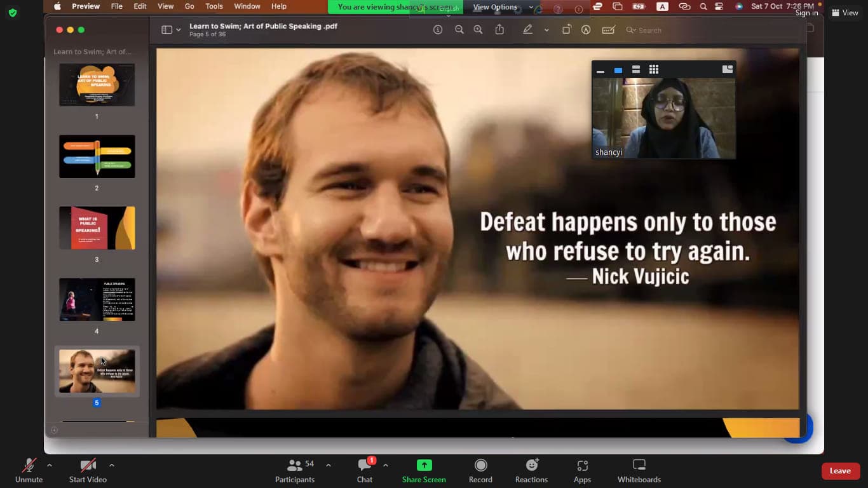Screen dimensions: 868x488
Task: Switch video panel to grid view
Action: tap(654, 69)
